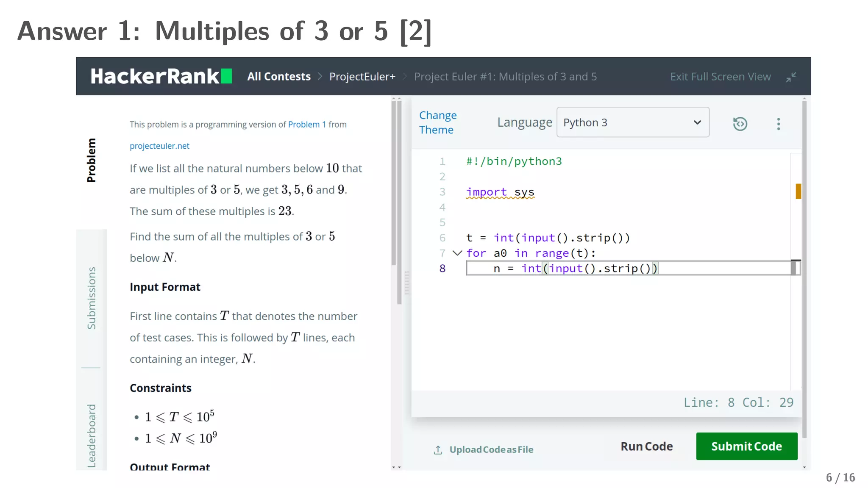Screen dimensions: 868x488
Task: Collapse the for loop fold arrow
Action: (457, 253)
